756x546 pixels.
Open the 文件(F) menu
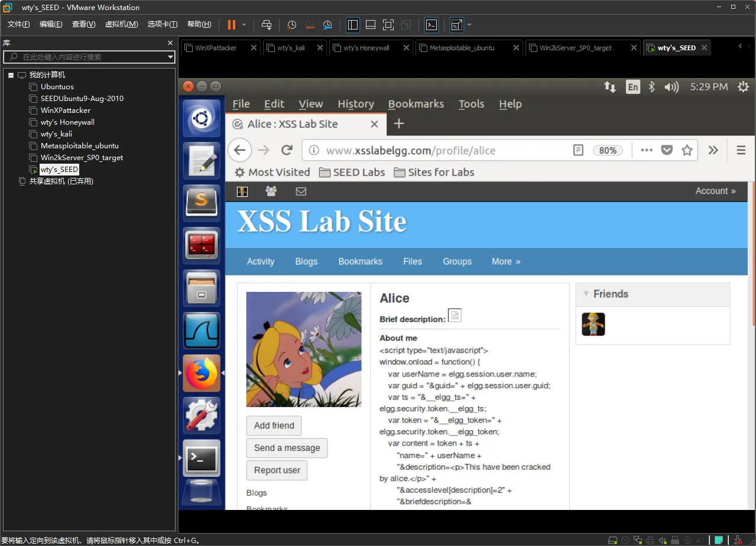point(19,24)
